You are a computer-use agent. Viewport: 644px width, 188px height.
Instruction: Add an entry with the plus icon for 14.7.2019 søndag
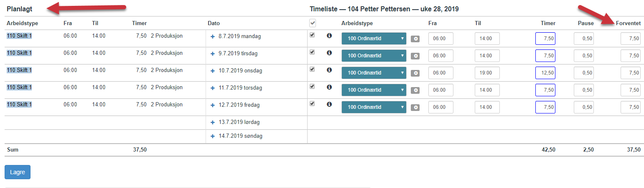pyautogui.click(x=212, y=136)
